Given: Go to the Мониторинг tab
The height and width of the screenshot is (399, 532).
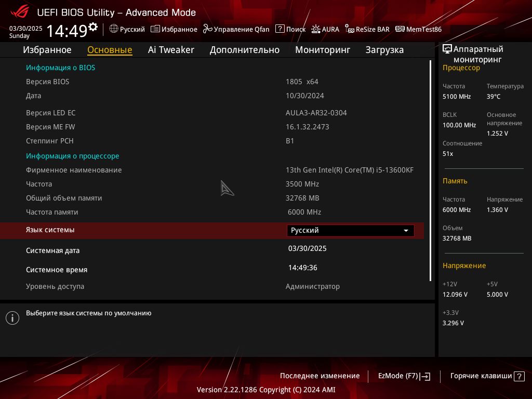Looking at the screenshot, I should pos(323,50).
